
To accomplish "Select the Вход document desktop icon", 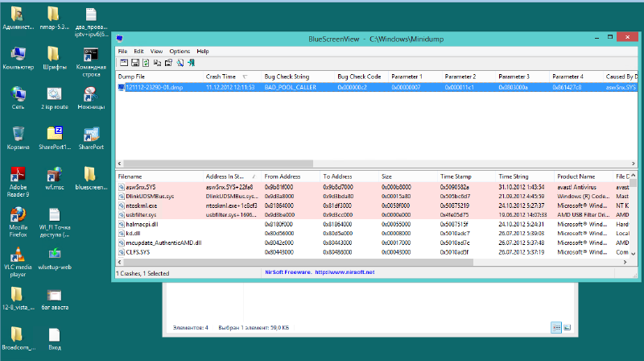I will pos(54,338).
